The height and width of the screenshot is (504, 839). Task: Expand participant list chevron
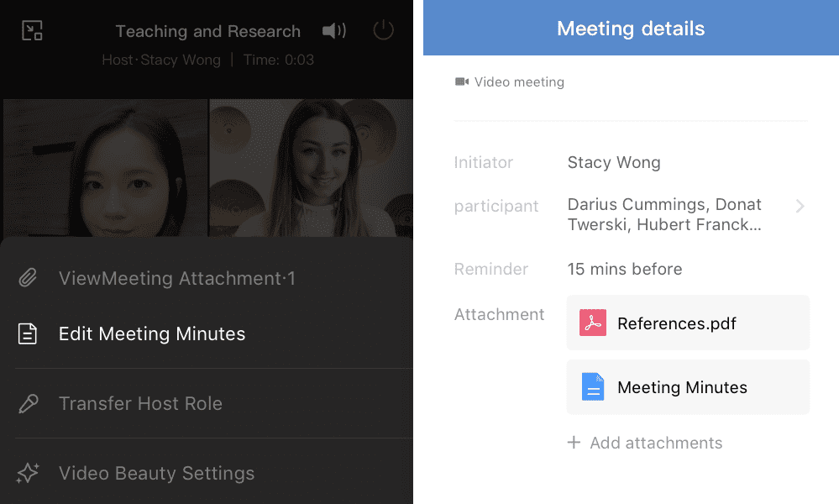(800, 206)
